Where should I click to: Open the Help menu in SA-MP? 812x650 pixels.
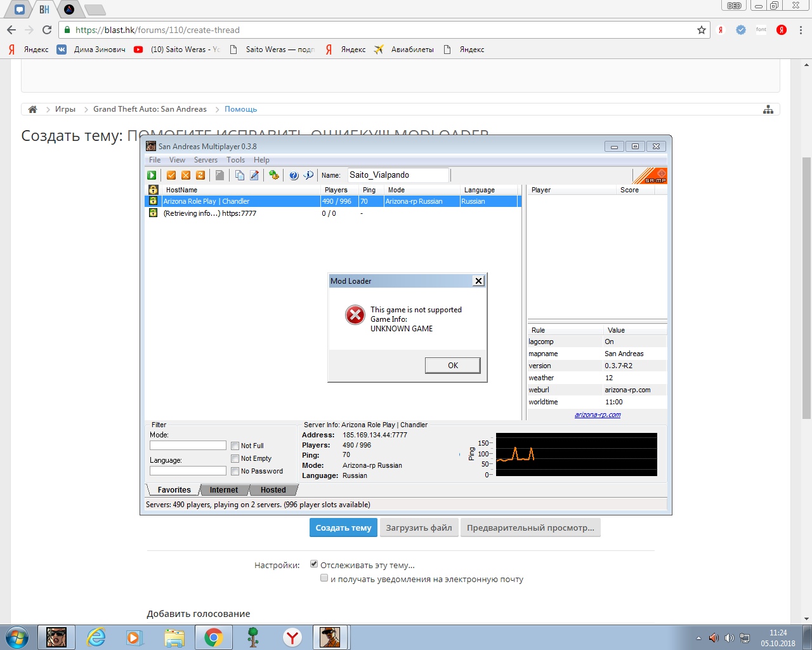pos(261,160)
